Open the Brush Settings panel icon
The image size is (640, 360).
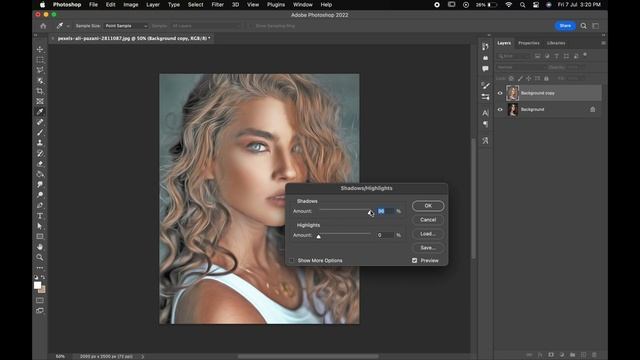click(485, 85)
